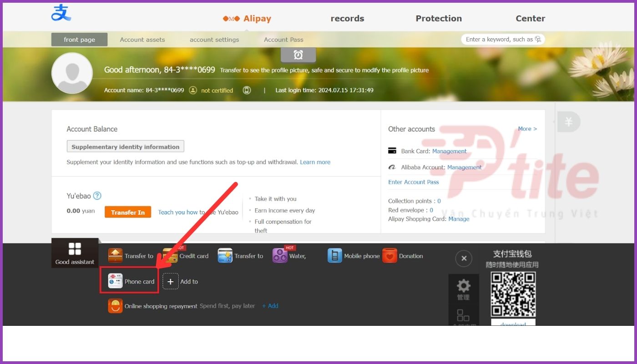Viewport: 637px width, 364px height.
Task: Click the + Add link for repayment
Action: [270, 306]
